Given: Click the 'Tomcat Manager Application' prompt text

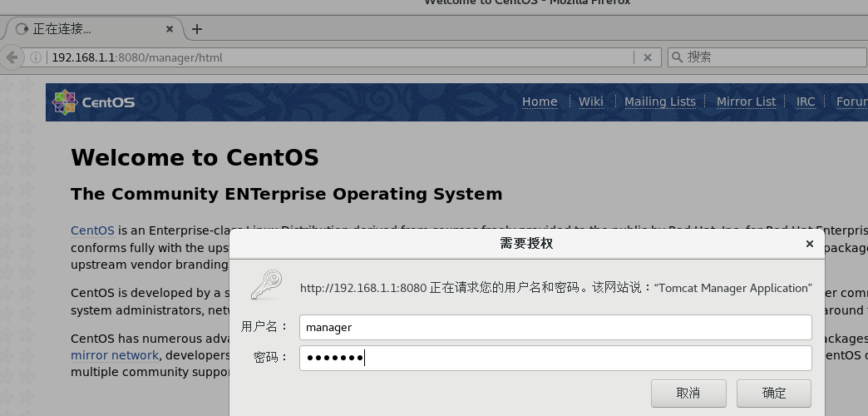Looking at the screenshot, I should pyautogui.click(x=733, y=288).
